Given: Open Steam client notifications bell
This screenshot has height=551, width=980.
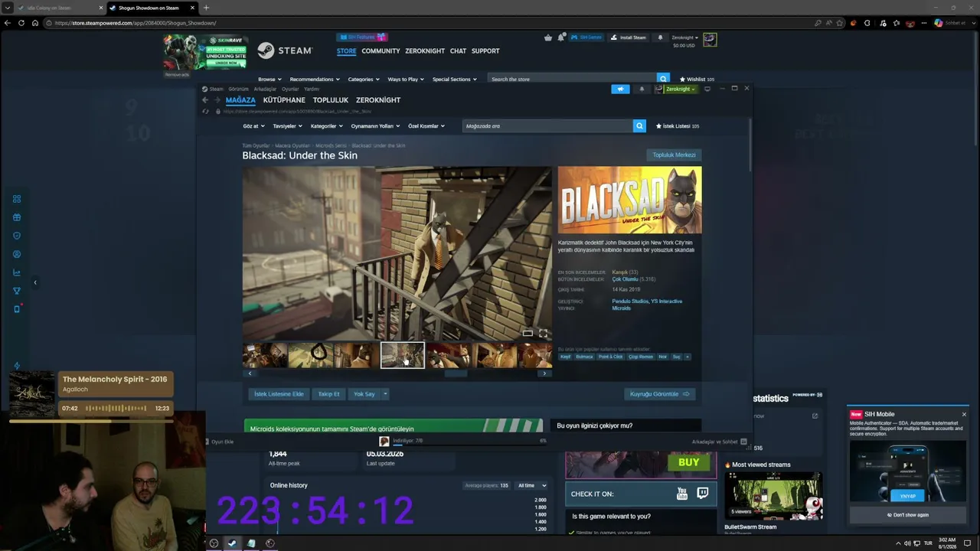Looking at the screenshot, I should coord(642,89).
